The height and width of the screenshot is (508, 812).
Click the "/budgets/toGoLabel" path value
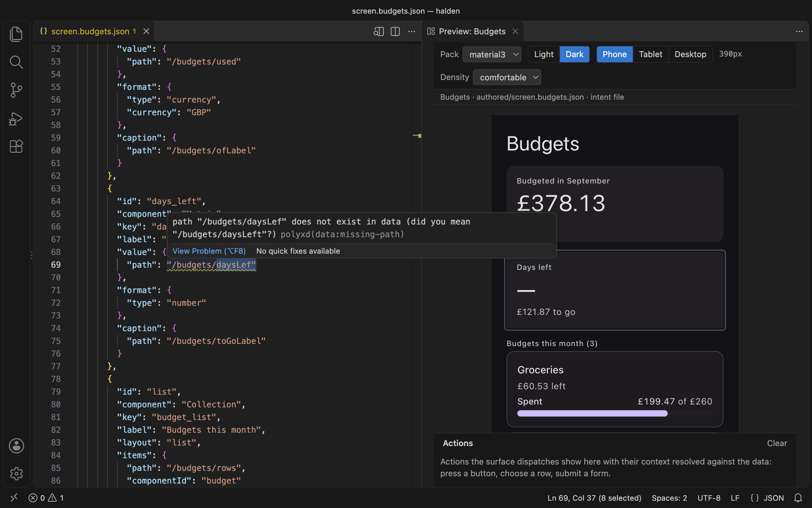pos(216,341)
